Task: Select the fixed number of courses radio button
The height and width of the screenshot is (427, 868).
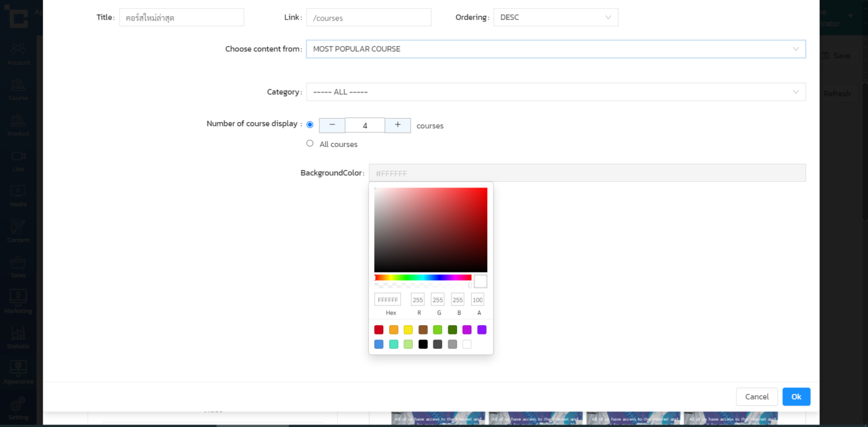Action: (310, 125)
